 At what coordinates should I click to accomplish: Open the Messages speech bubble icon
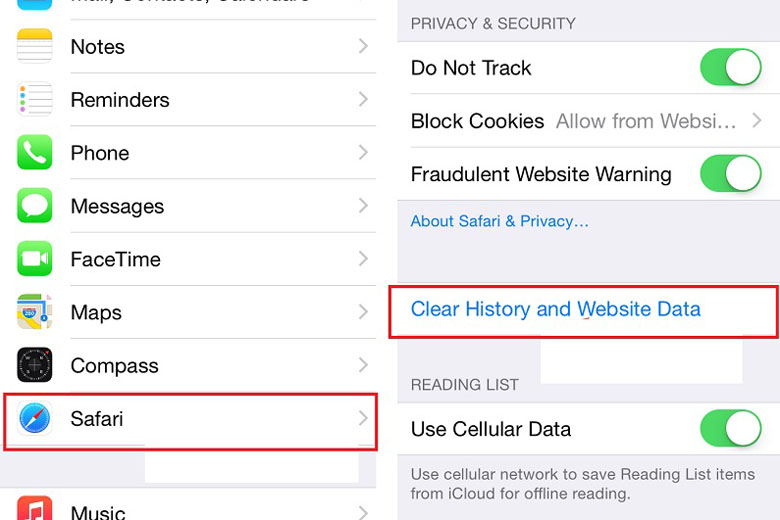(34, 206)
